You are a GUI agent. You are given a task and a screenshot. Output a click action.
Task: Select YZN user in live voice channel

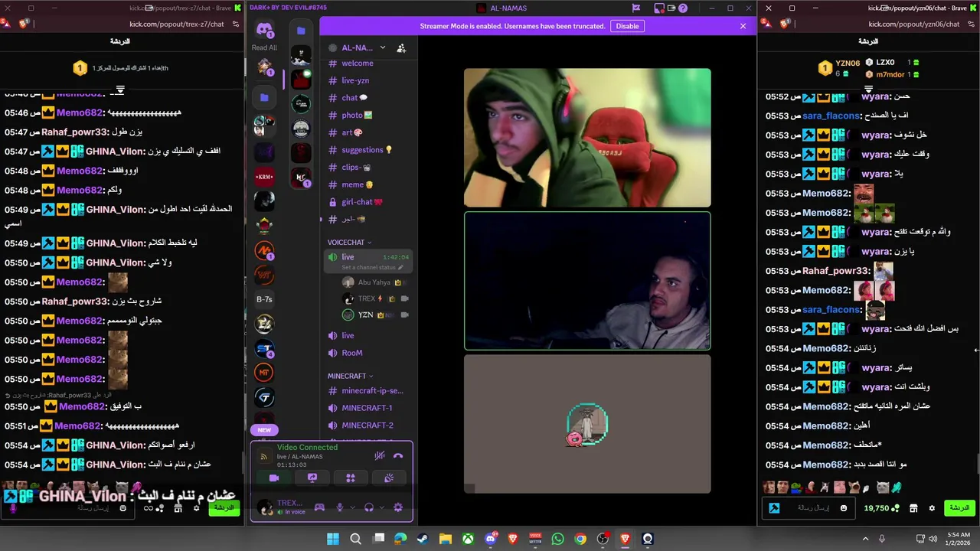click(375, 315)
